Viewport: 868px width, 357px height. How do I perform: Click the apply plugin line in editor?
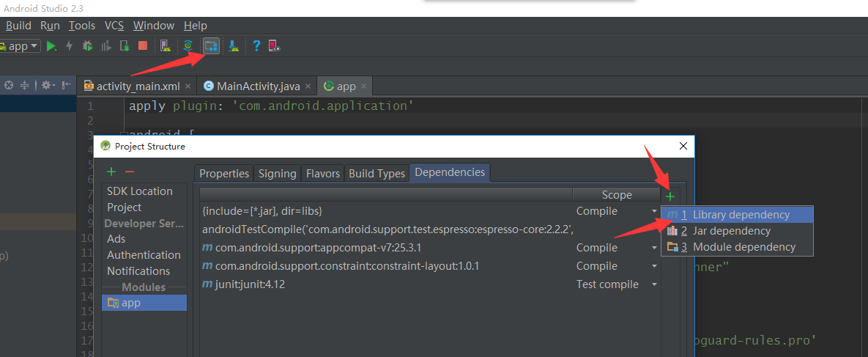271,106
